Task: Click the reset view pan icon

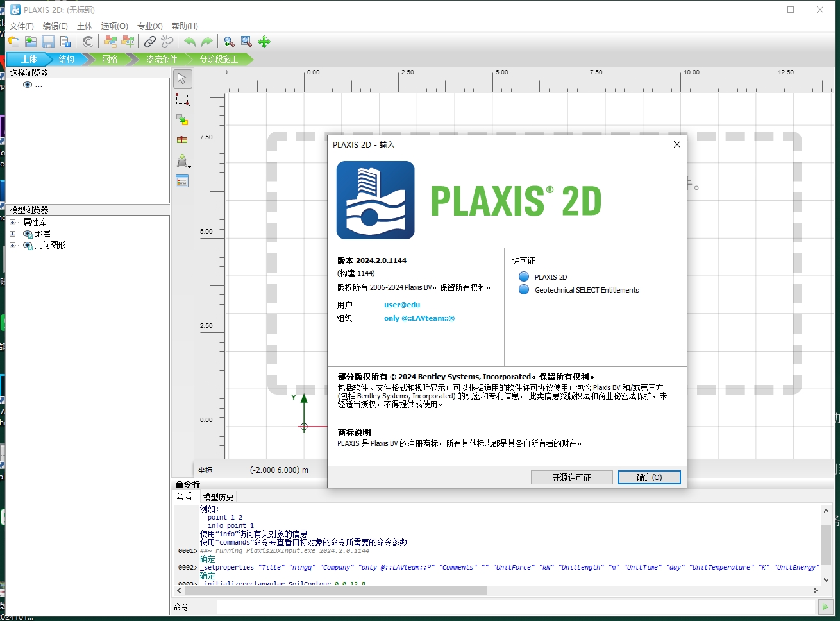Action: (264, 41)
